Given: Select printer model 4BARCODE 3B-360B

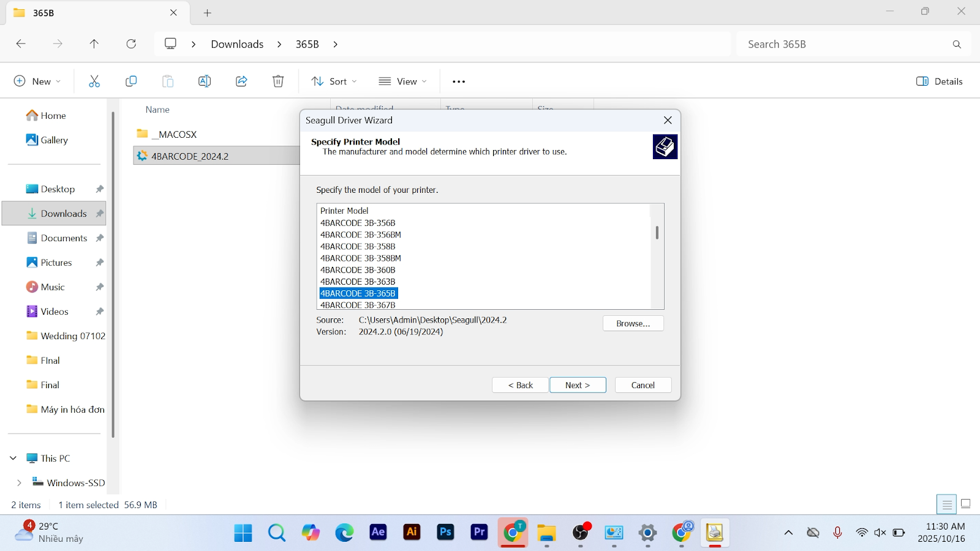Looking at the screenshot, I should click(x=358, y=270).
